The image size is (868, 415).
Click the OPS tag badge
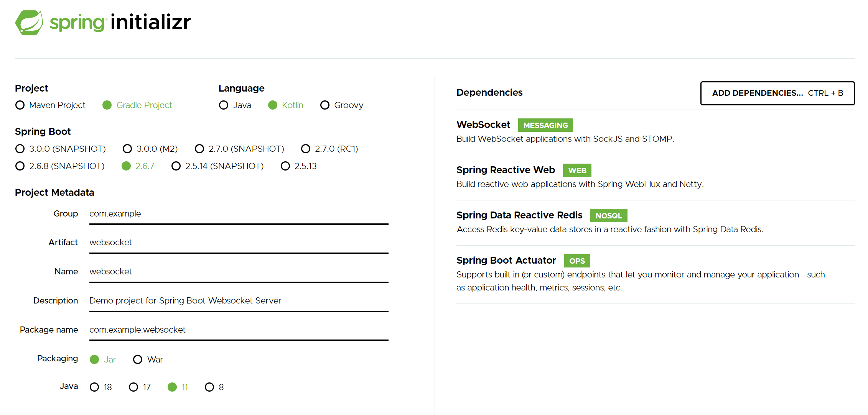tap(577, 261)
